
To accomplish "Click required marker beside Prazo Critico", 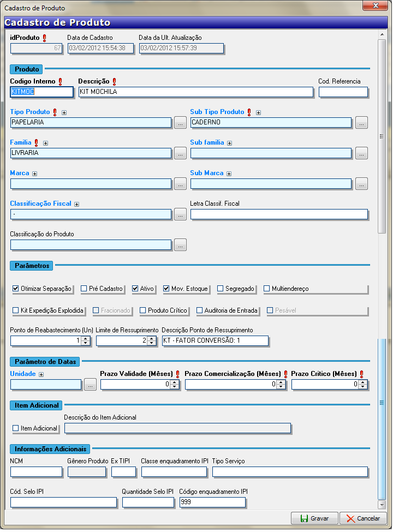I will [x=363, y=375].
